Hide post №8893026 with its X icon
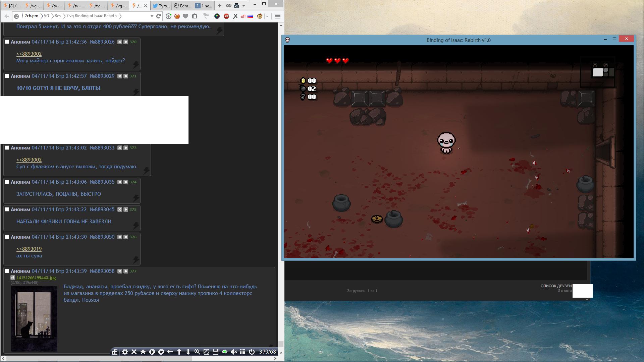This screenshot has width=644, height=362. pyautogui.click(x=120, y=42)
